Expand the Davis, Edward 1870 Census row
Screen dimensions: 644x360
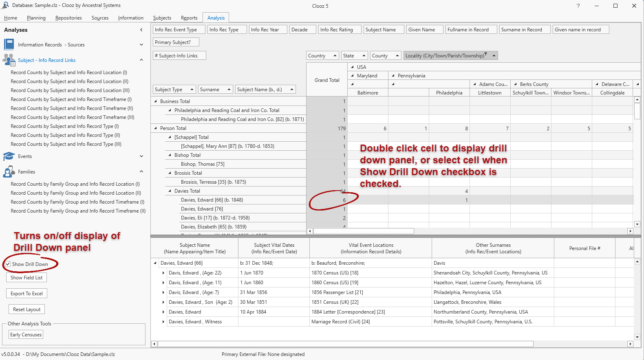point(163,273)
